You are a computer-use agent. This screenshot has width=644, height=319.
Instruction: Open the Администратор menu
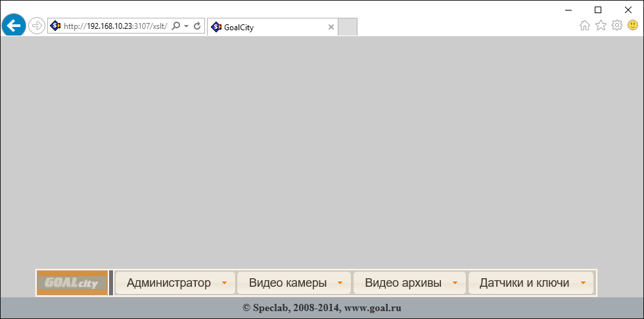175,283
